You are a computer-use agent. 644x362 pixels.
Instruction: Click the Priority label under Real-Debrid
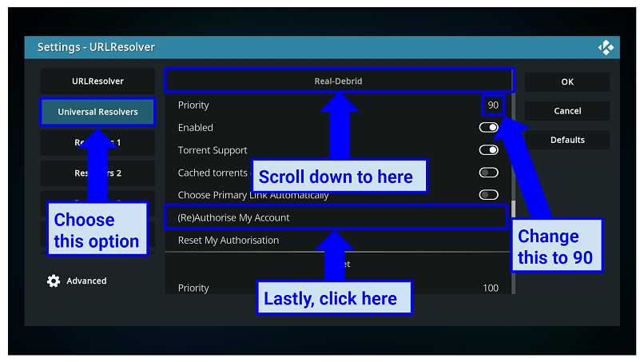pos(193,105)
